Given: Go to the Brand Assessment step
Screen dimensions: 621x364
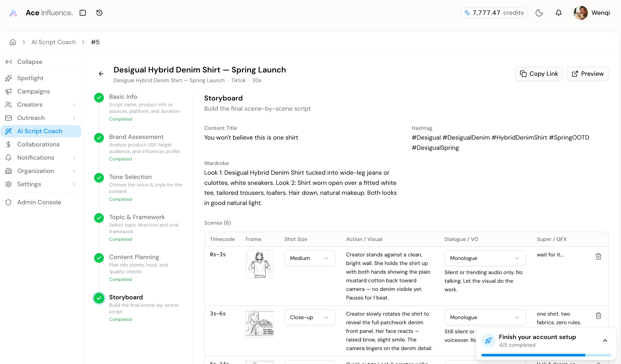Looking at the screenshot, I should (x=136, y=137).
